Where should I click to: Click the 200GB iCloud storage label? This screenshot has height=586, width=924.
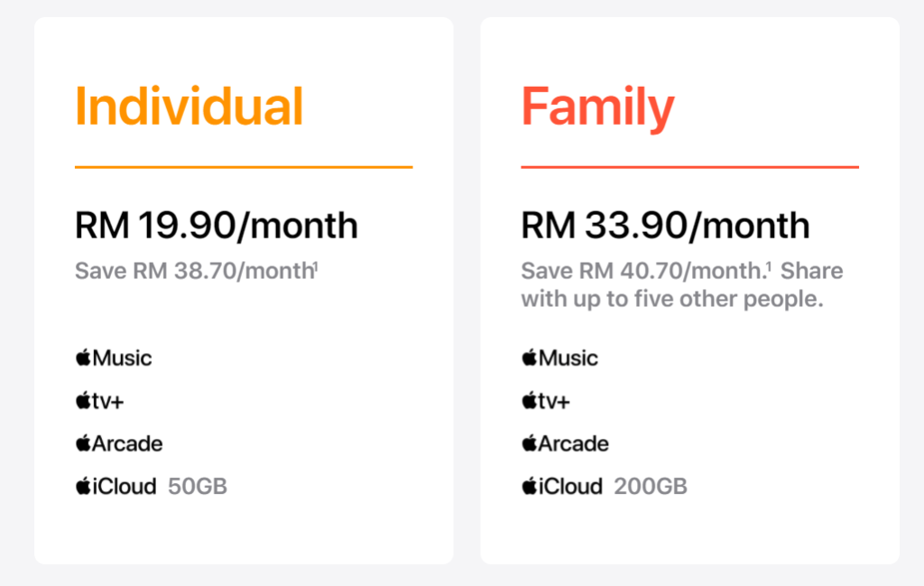651,487
